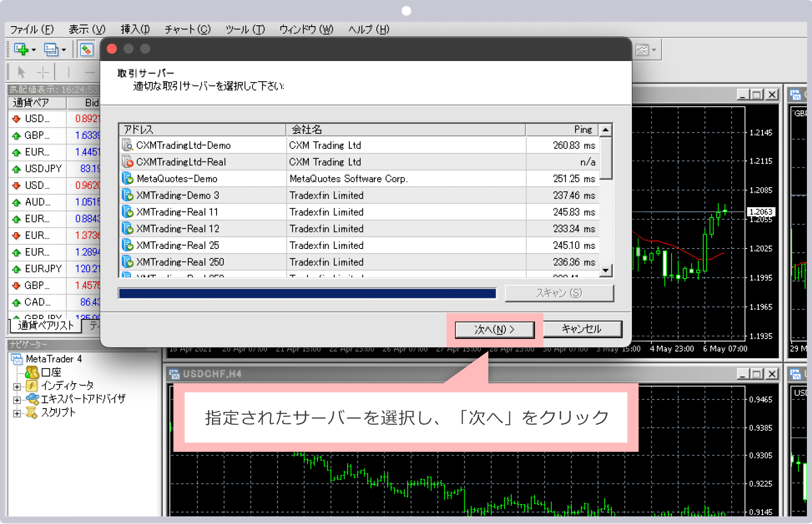Open the Profiles dropdown arrow
Screen dimensions: 812x524
point(64,50)
